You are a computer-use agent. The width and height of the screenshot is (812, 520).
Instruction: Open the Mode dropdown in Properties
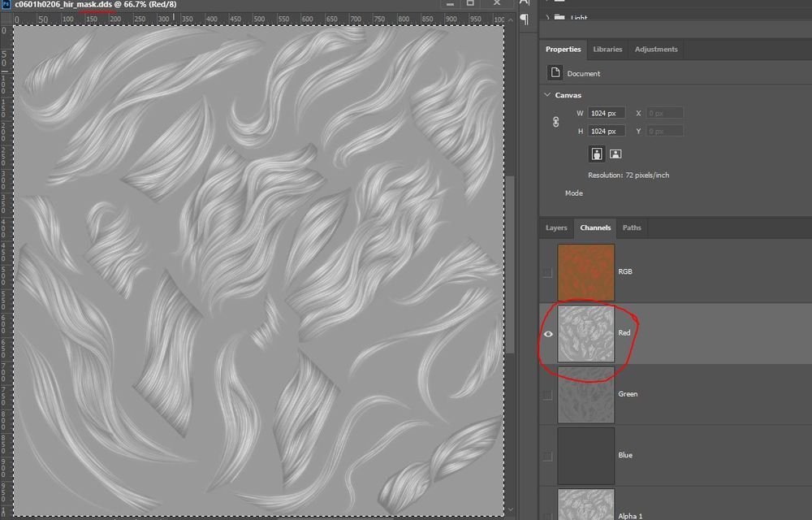(x=574, y=193)
